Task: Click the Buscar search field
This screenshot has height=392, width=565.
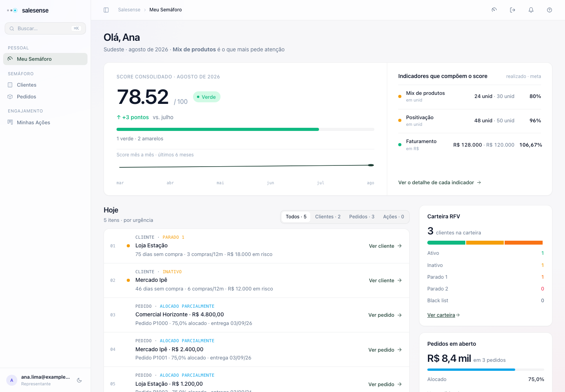Action: (x=45, y=28)
